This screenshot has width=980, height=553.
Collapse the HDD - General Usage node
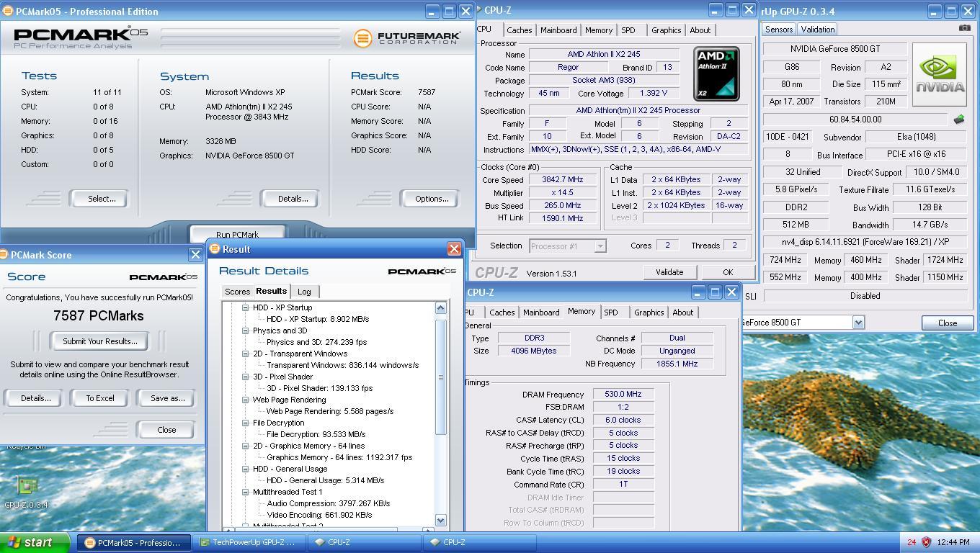pyautogui.click(x=245, y=469)
